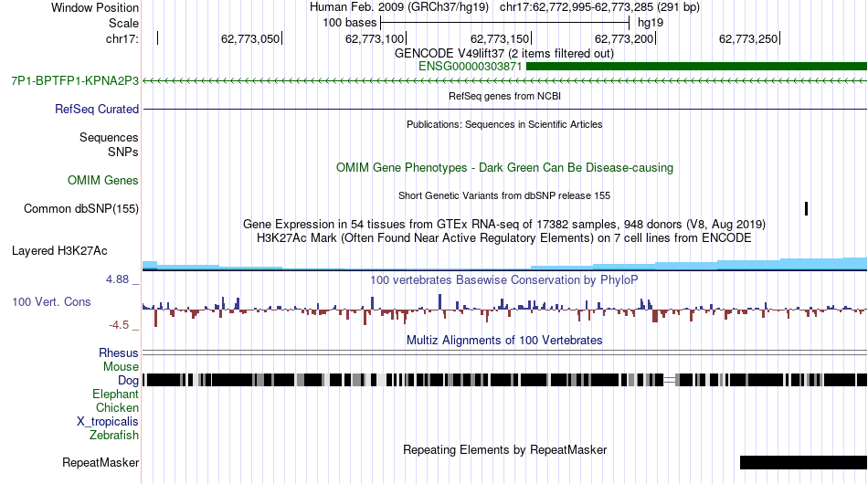The image size is (868, 484).
Task: Click the Common dbSNP(155) track label
Action: point(80,208)
